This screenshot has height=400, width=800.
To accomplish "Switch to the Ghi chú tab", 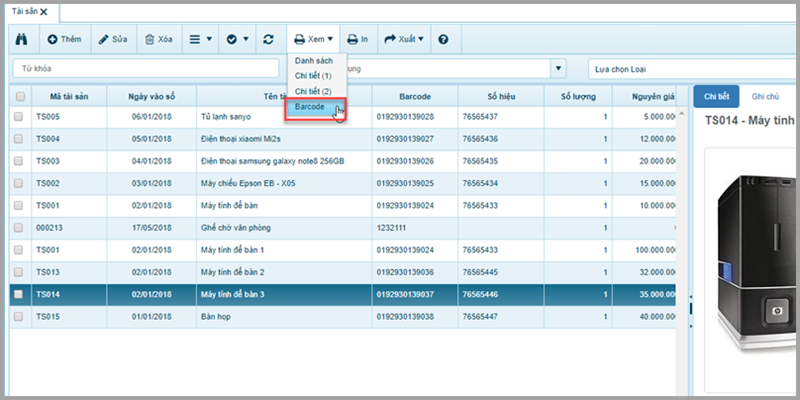I will pos(767,95).
